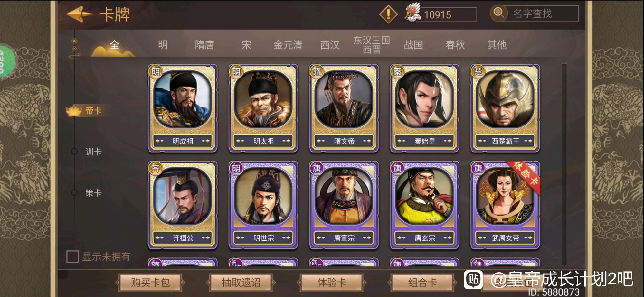Open the 西楚霸王 emperor card

(505, 108)
